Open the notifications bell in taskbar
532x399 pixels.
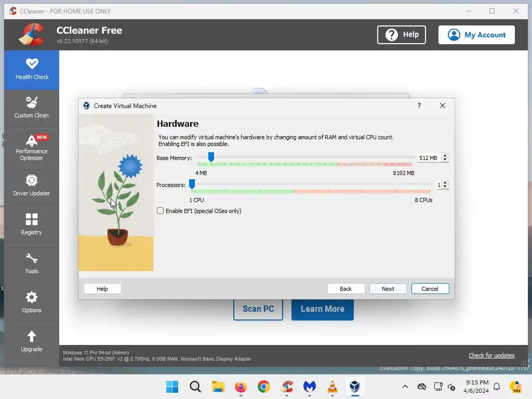tap(497, 387)
